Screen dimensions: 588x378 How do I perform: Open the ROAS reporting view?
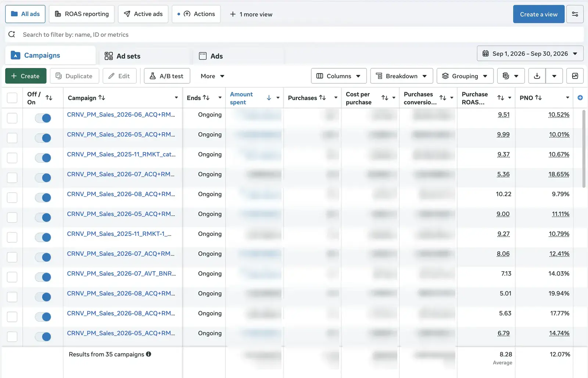pos(82,14)
